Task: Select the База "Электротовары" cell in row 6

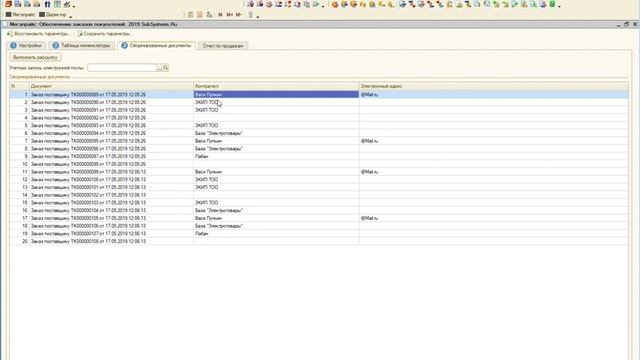Action: 276,133
